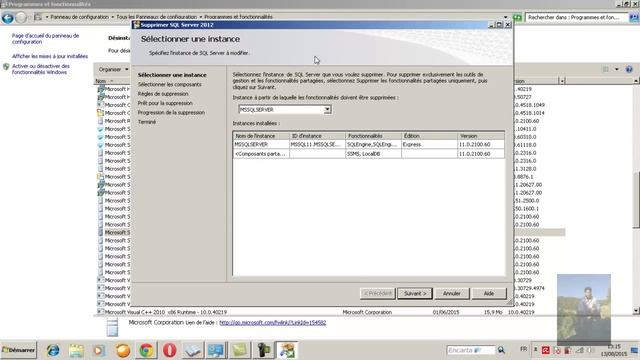Viewport: 640px width, 360px height.
Task: Open the address bar history dropdown arrow
Action: (506, 17)
